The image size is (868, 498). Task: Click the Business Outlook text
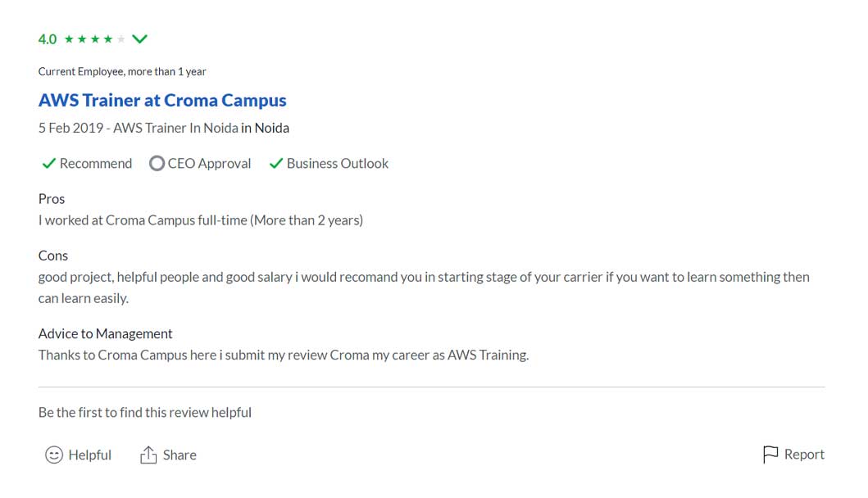click(x=337, y=164)
